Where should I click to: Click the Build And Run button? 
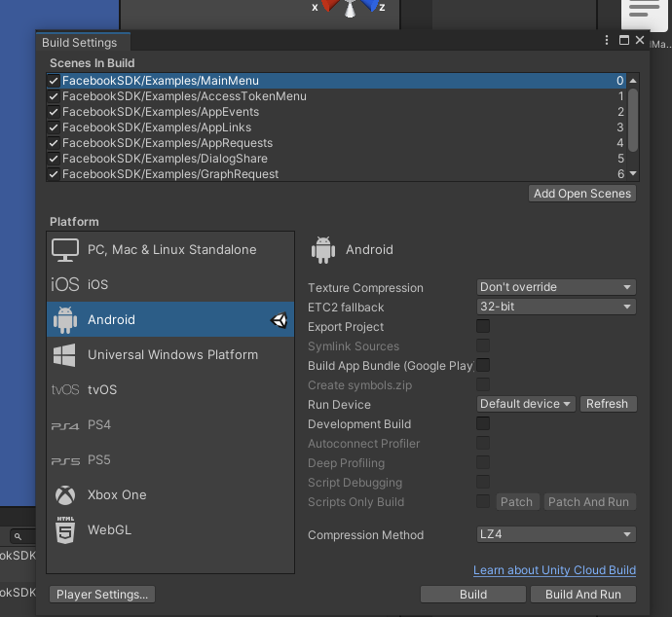[583, 595]
